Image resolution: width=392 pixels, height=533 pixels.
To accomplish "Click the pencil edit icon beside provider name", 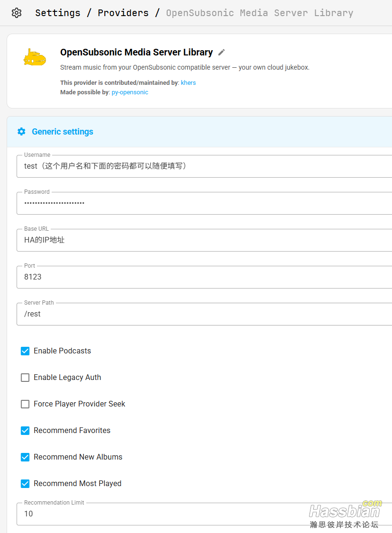I will tap(221, 53).
